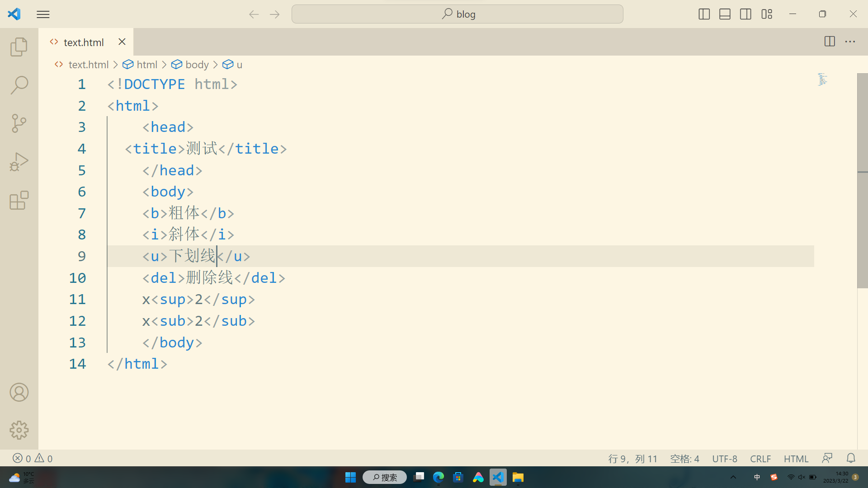
Task: Toggle the secondary side bar visibility
Action: click(x=745, y=14)
